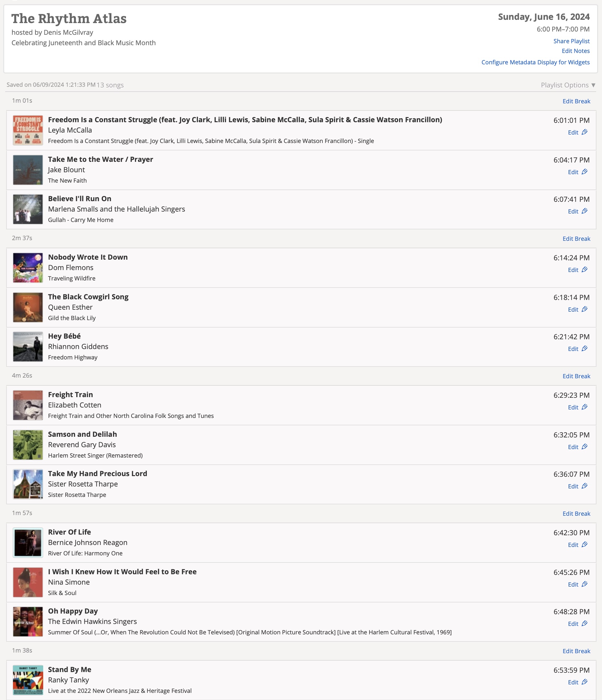Click the pencil icon for Hey Bébé

point(584,349)
